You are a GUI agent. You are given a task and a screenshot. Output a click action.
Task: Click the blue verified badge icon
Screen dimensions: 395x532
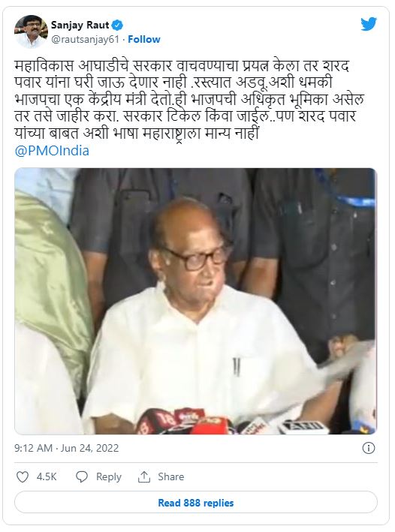[118, 25]
